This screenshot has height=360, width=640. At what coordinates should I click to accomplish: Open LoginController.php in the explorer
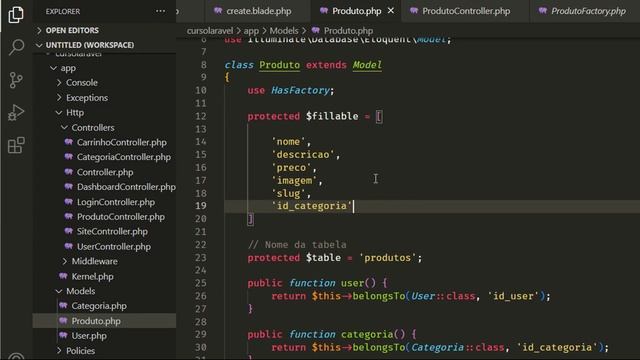tap(116, 202)
